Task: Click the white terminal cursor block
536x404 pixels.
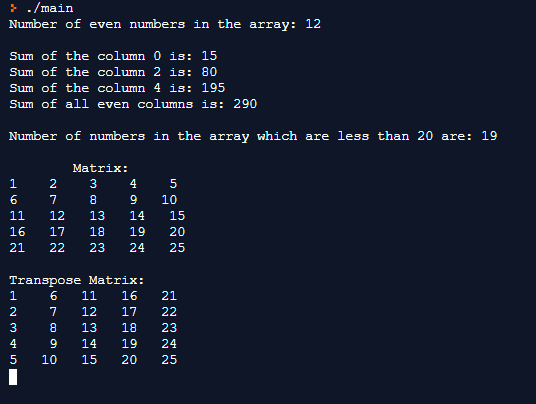Action: (x=13, y=377)
